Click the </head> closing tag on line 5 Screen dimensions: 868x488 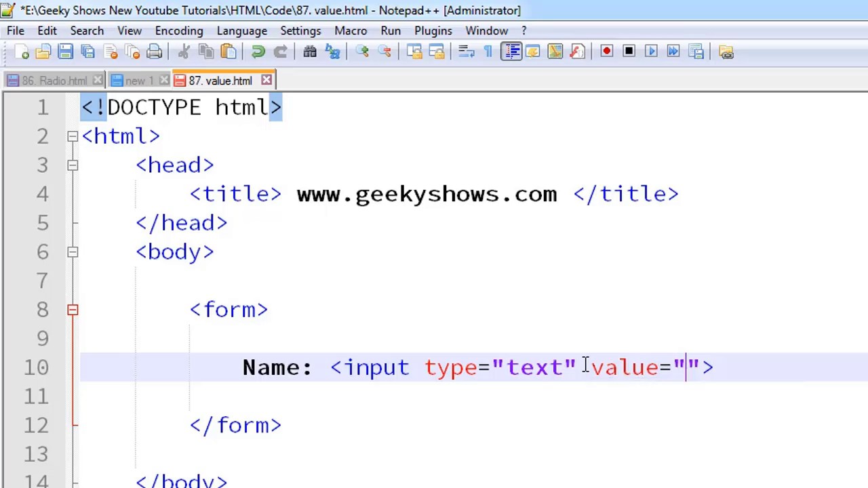[182, 223]
